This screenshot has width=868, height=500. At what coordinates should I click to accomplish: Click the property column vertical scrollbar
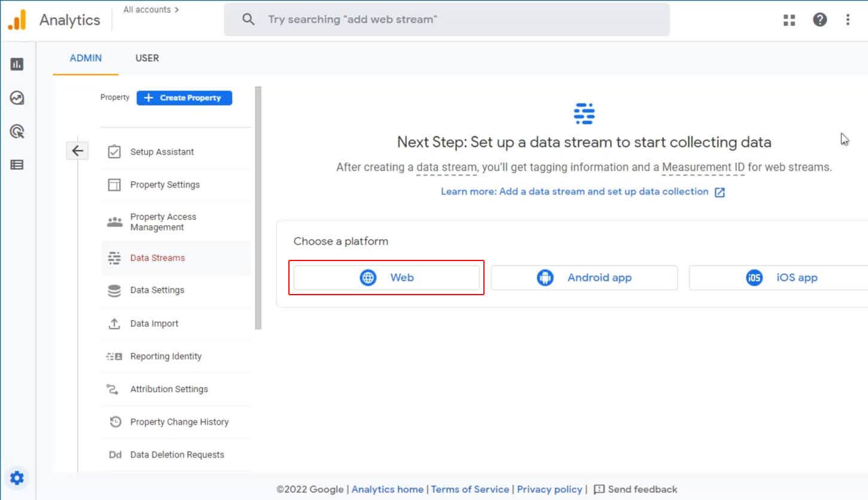(258, 208)
